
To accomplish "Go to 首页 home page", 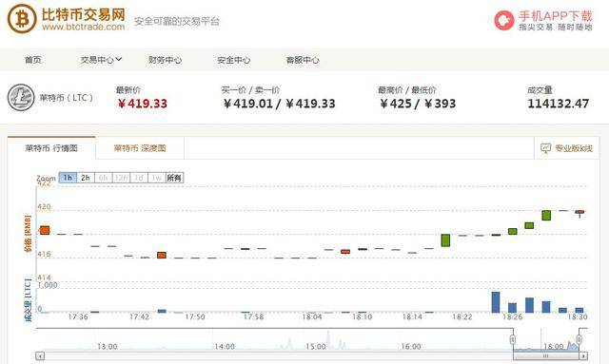I will pos(33,60).
